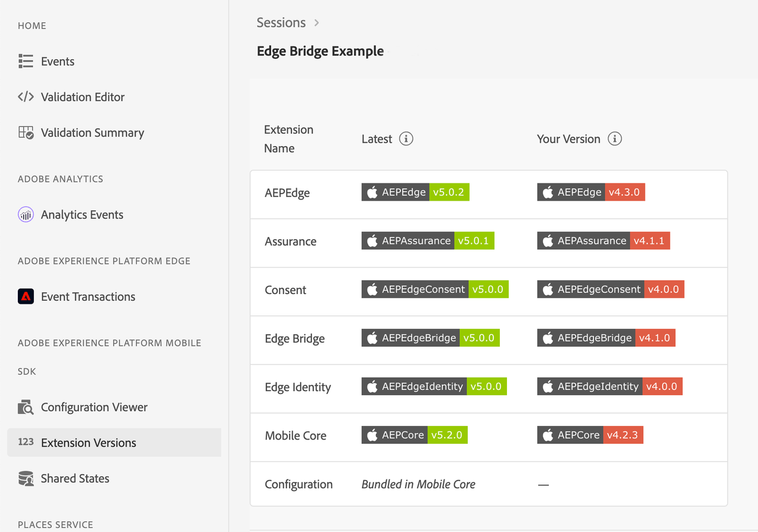The image size is (758, 532).
Task: Select the Assurance extension name cell
Action: coord(291,241)
